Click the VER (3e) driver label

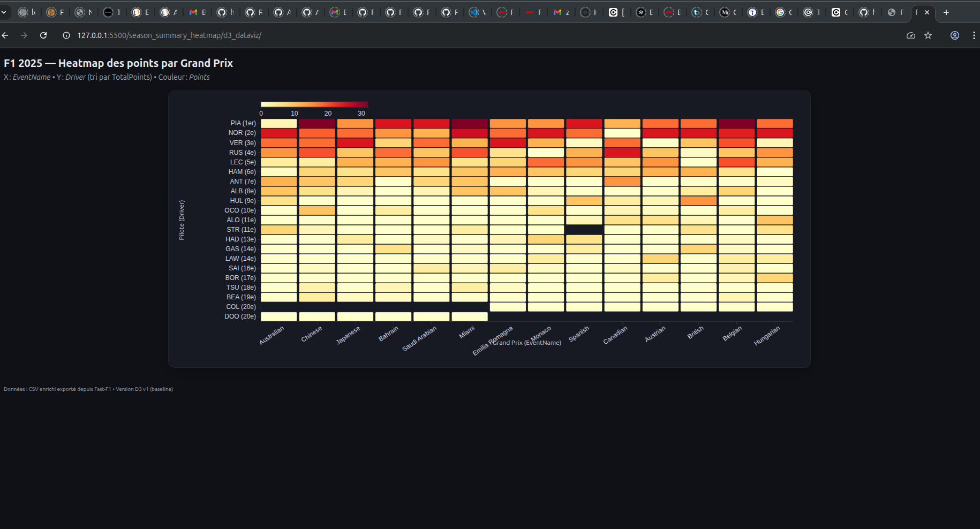tap(243, 143)
